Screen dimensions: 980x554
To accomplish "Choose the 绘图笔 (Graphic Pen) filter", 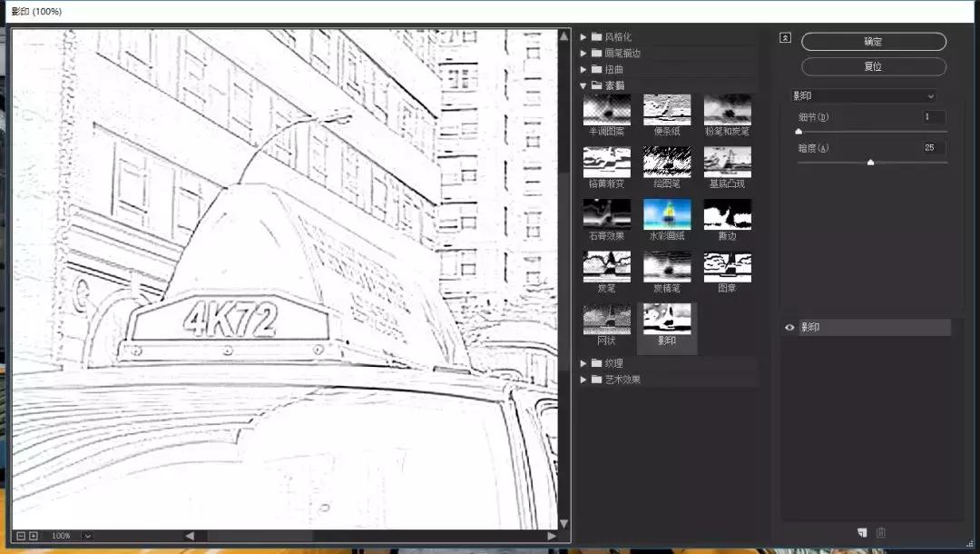I will (667, 163).
